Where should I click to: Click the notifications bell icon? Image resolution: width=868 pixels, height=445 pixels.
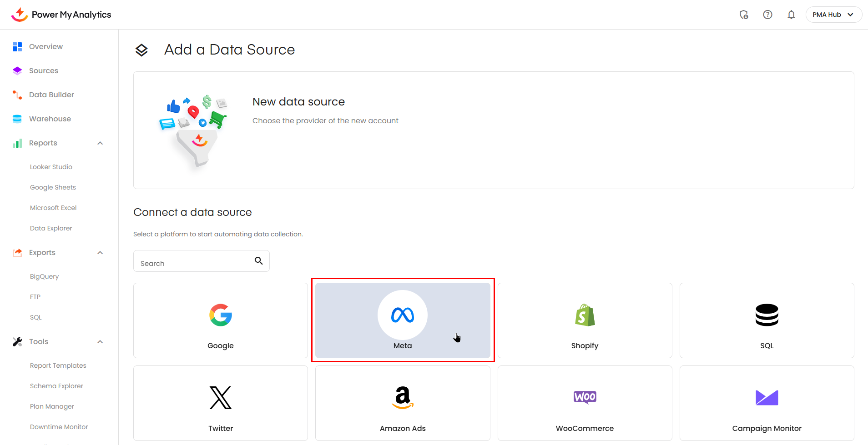pos(791,15)
